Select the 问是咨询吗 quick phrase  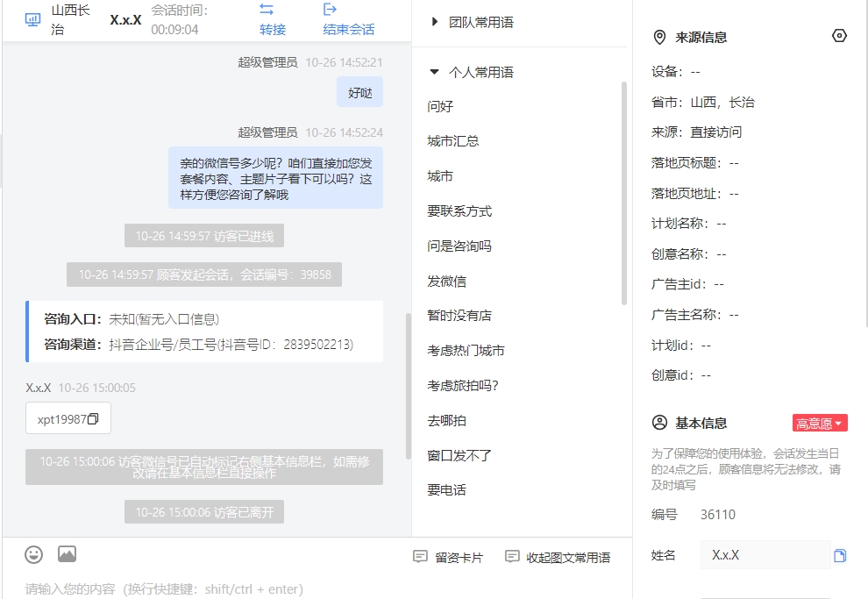coord(459,246)
